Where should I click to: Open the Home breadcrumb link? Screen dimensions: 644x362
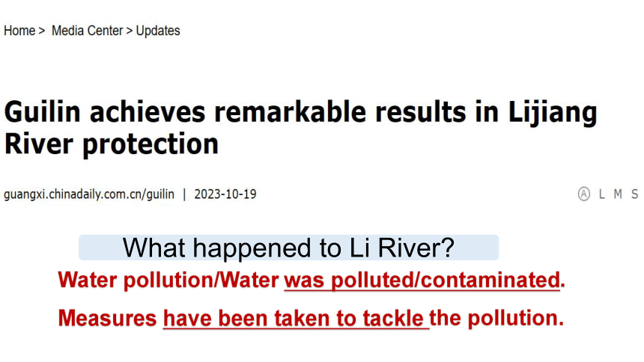[19, 31]
